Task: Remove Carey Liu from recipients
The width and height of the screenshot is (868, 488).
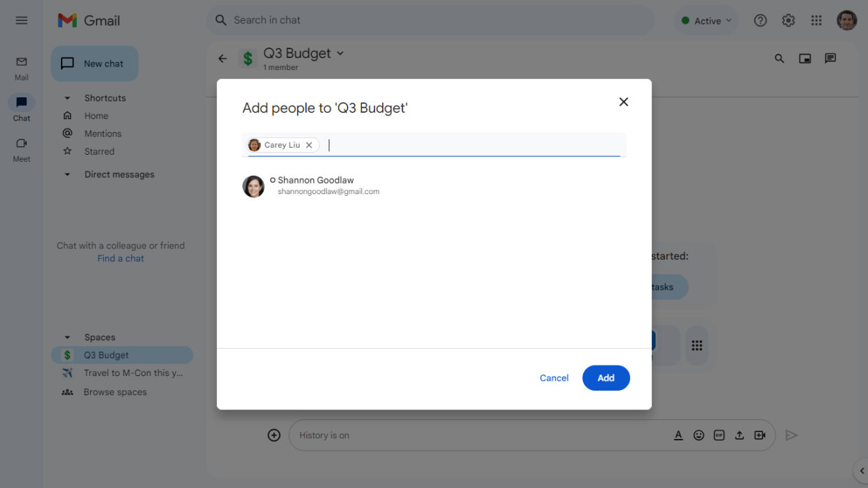Action: (309, 145)
